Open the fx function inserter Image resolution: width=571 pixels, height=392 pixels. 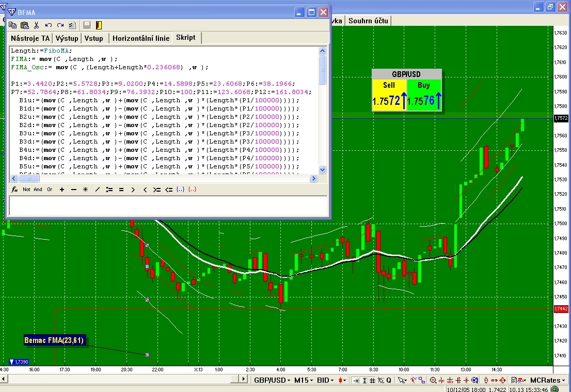point(14,190)
